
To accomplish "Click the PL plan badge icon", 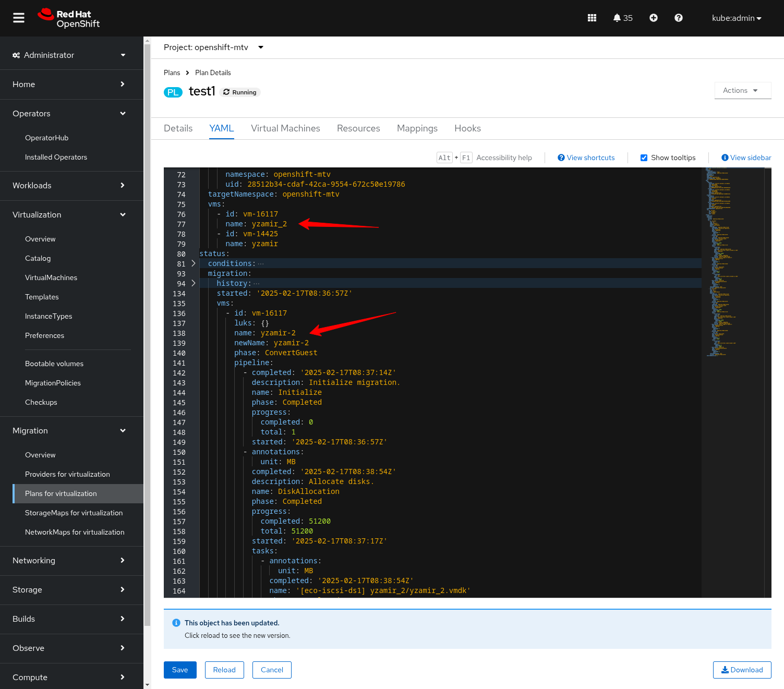I will 173,92.
